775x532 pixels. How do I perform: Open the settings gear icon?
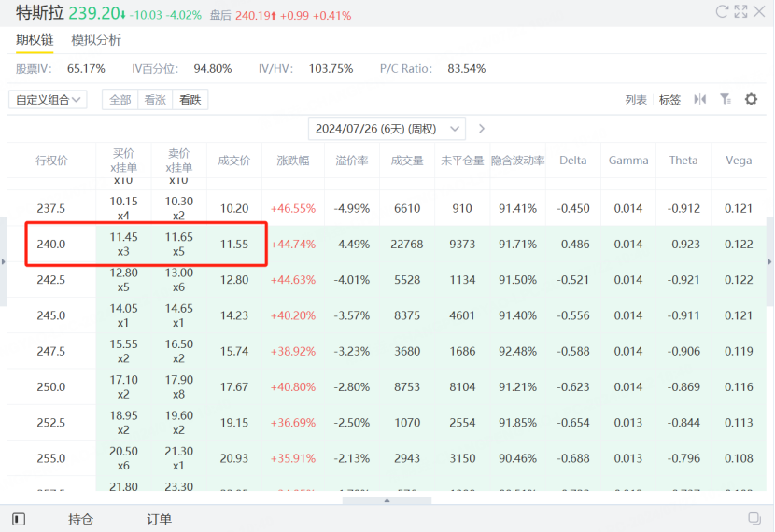tap(751, 99)
